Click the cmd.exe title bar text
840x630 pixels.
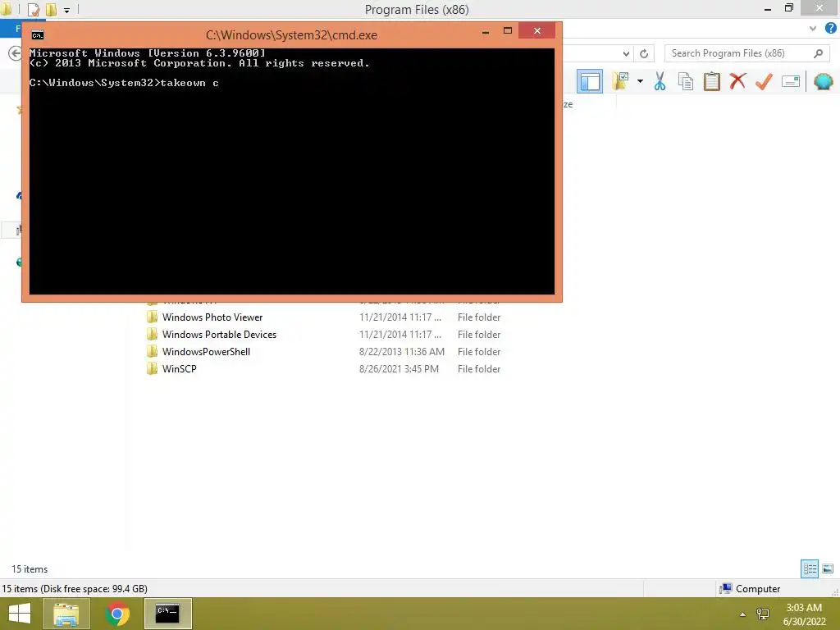coord(291,35)
